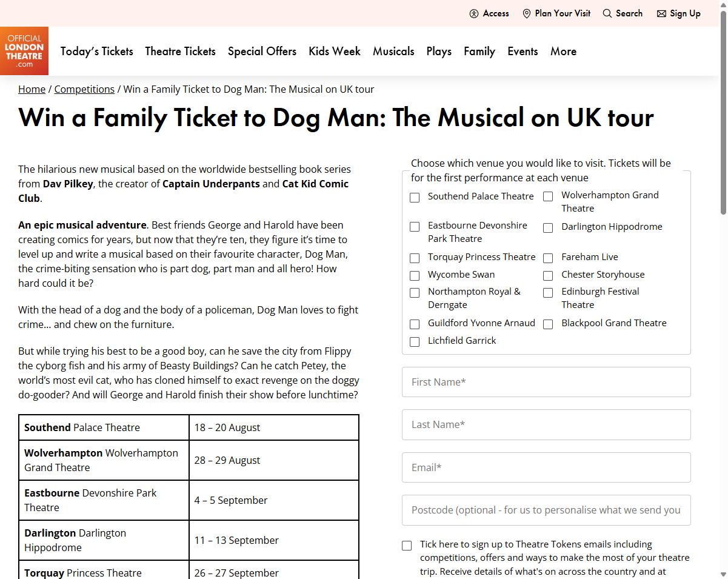
Task: Click the Home breadcrumb link
Action: (x=32, y=89)
